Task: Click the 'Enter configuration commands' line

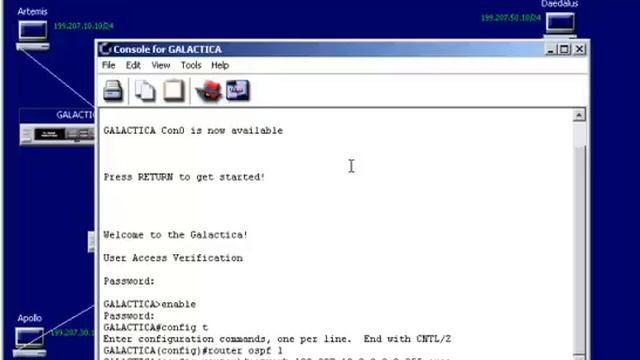Action: (277, 339)
